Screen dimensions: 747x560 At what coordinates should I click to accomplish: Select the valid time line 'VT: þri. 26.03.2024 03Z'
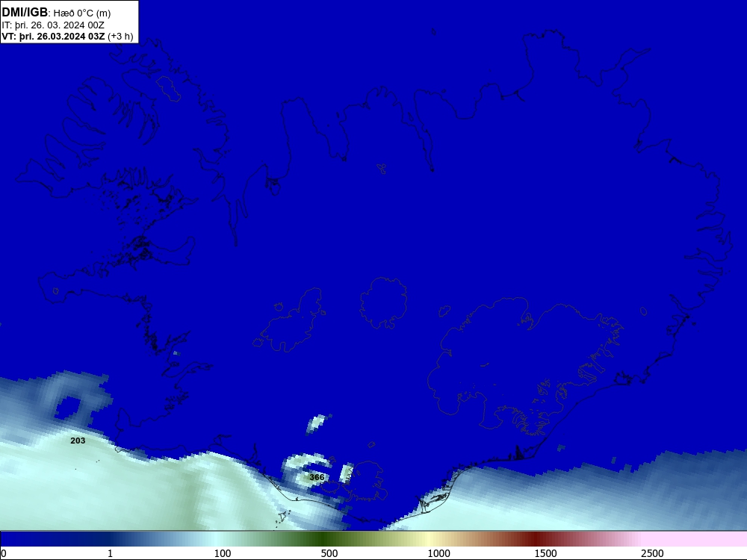click(x=53, y=36)
